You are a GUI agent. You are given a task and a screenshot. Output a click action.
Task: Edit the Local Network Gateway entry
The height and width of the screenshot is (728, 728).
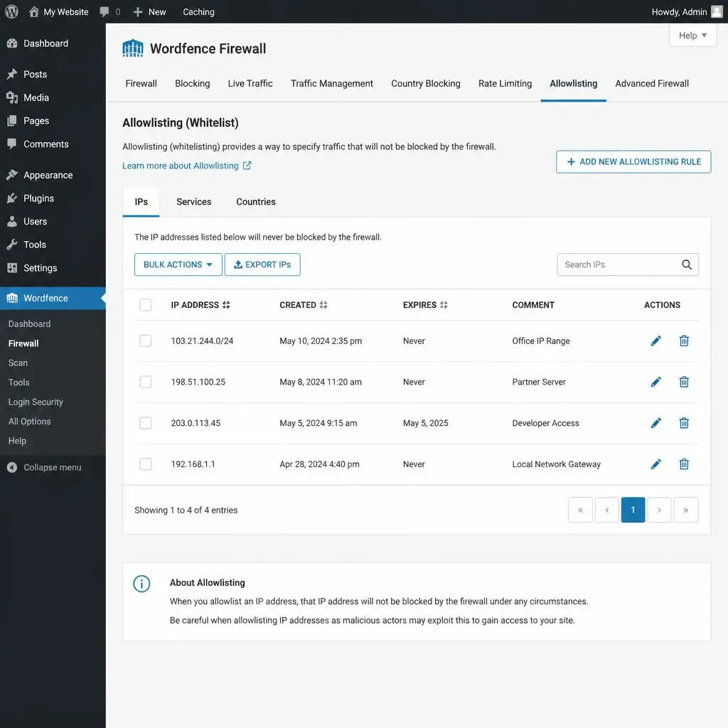pos(655,464)
